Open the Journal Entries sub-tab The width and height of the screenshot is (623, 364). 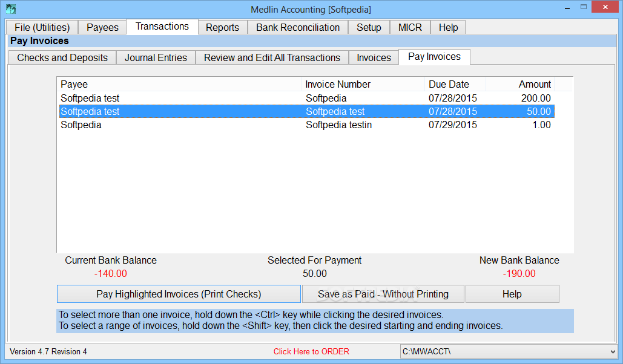(156, 57)
